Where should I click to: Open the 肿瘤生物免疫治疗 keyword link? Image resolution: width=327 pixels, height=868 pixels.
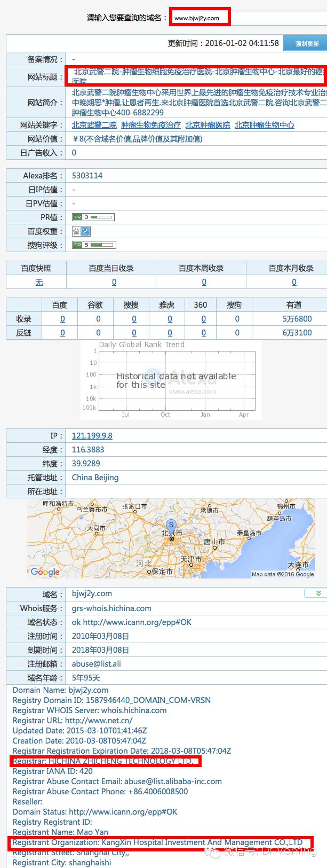coord(151,125)
